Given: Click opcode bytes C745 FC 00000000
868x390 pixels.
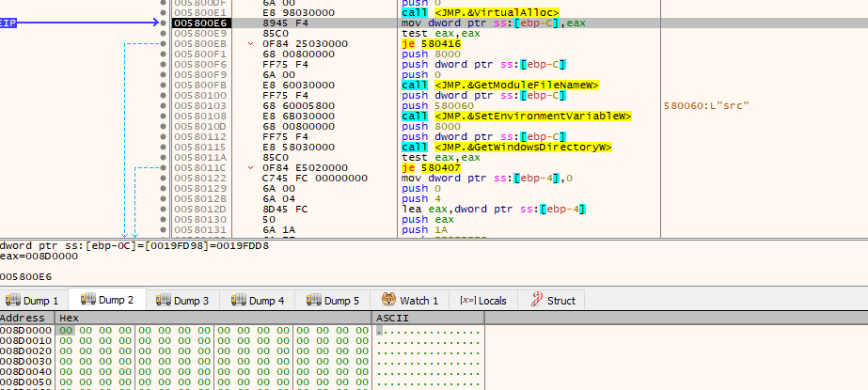Looking at the screenshot, I should click(x=314, y=179).
